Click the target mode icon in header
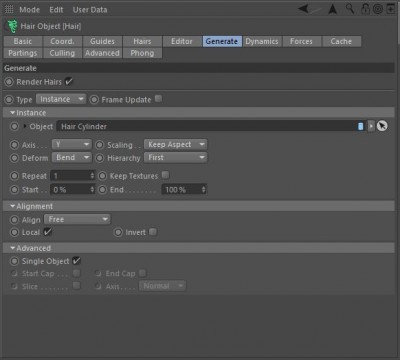 378,9
